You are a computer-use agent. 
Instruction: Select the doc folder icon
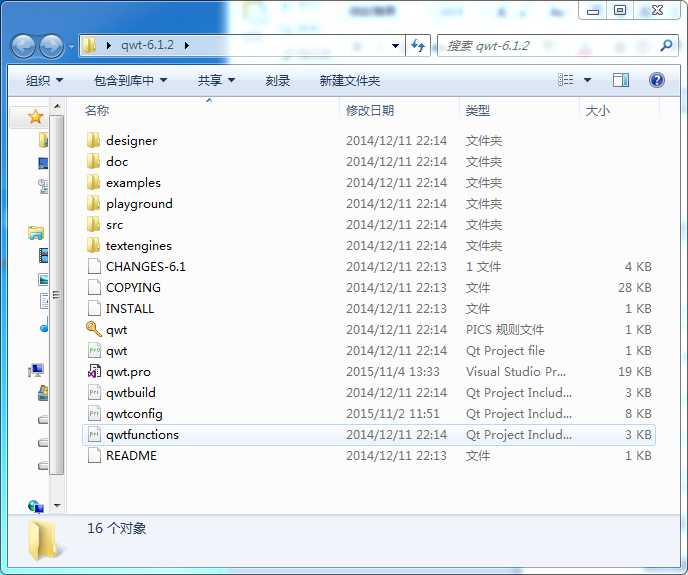(x=93, y=162)
